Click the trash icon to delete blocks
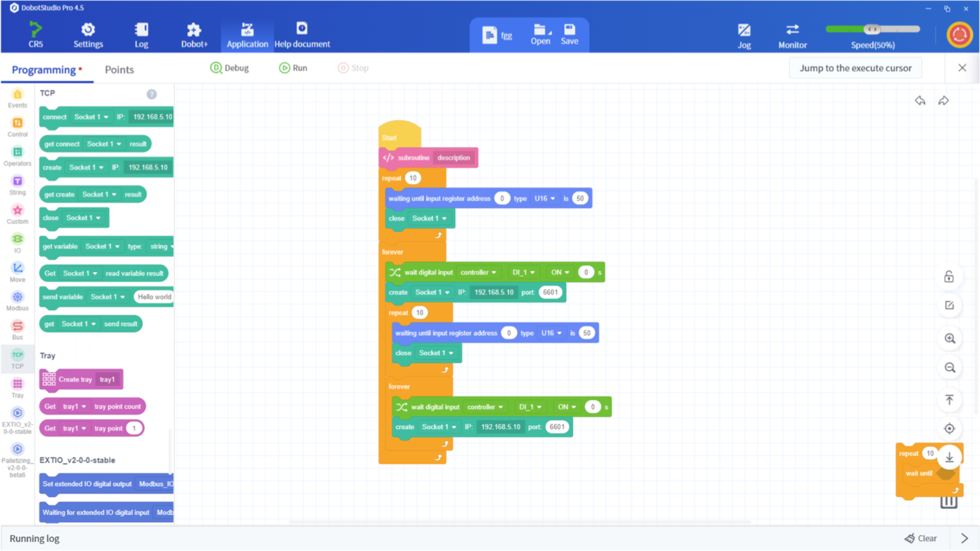The image size is (980, 551). click(x=948, y=502)
